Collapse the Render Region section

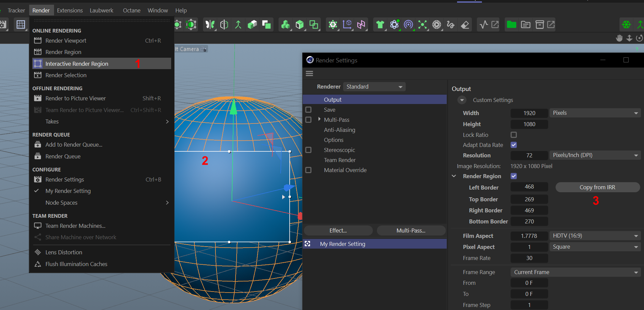[454, 176]
